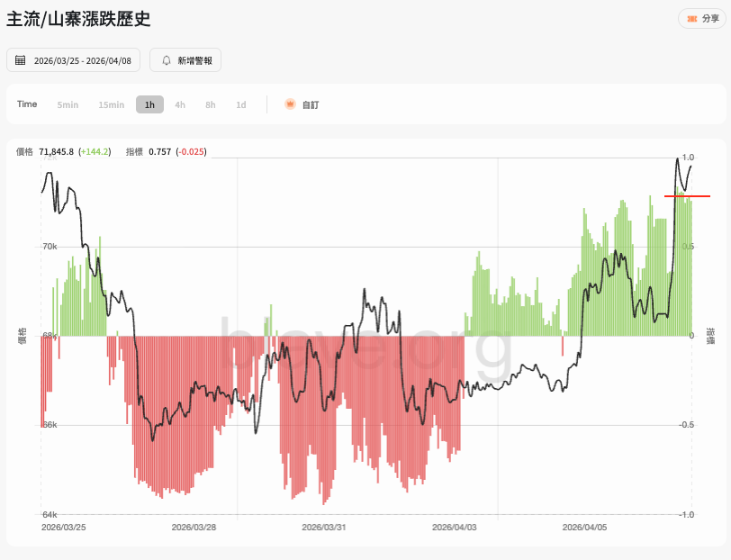Click the 64k price axis label

[x=50, y=515]
